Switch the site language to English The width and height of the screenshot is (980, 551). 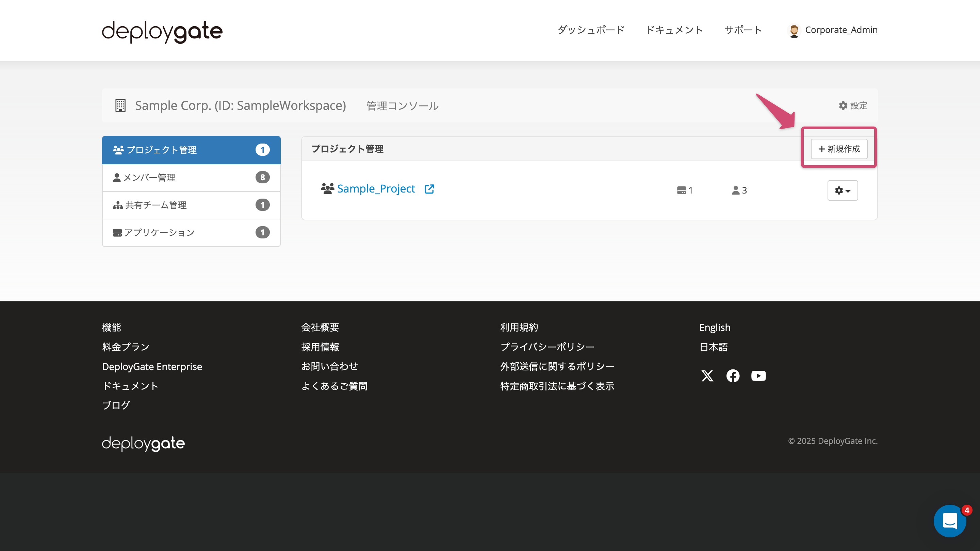[x=715, y=327]
